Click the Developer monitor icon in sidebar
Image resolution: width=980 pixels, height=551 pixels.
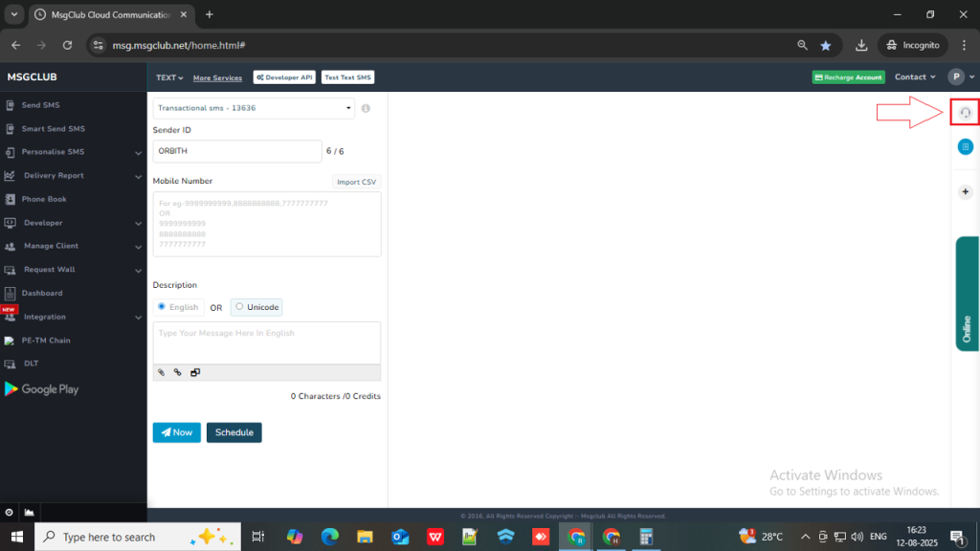point(10,223)
